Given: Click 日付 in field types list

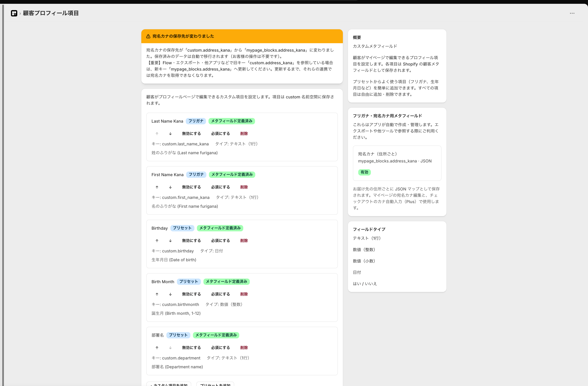Looking at the screenshot, I should pos(357,272).
